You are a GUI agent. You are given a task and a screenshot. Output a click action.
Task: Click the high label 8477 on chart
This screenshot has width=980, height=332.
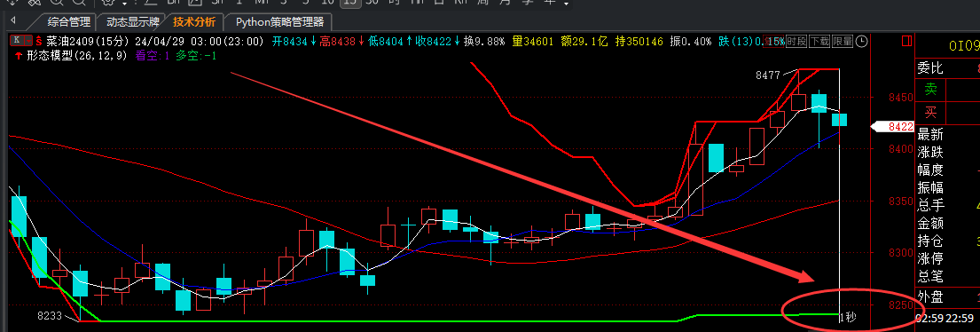pyautogui.click(x=767, y=75)
